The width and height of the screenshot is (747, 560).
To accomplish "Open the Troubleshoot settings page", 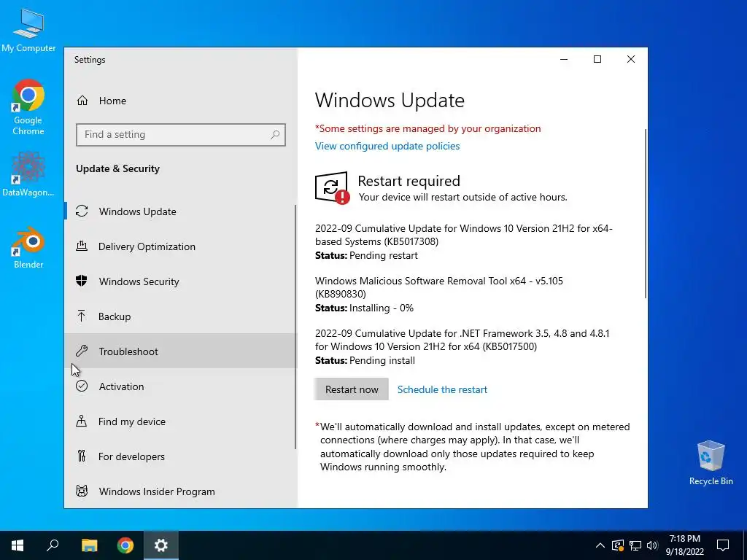I will 180,351.
